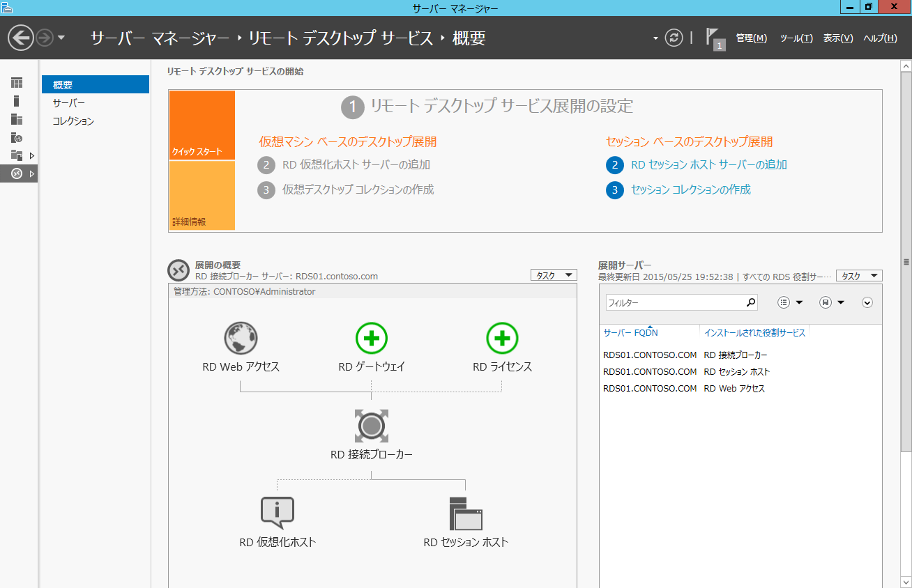912x588 pixels.
Task: Click the フィルター search input field
Action: [673, 303]
